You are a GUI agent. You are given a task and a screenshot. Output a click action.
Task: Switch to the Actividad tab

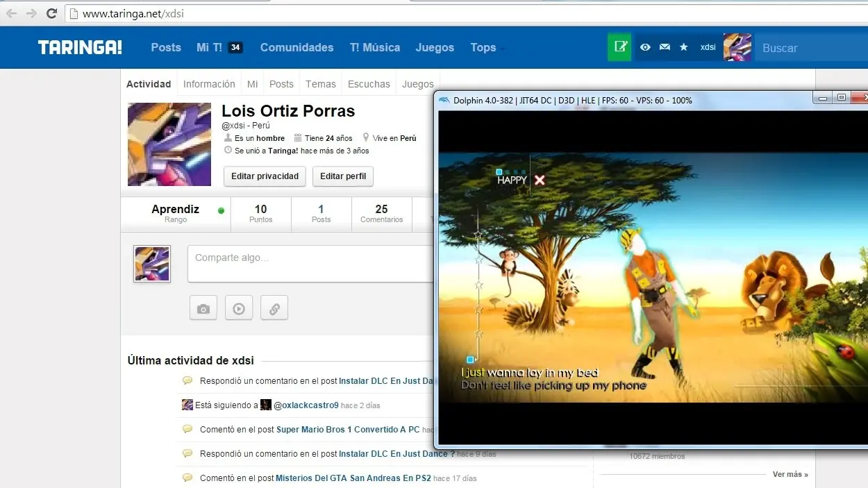click(149, 84)
